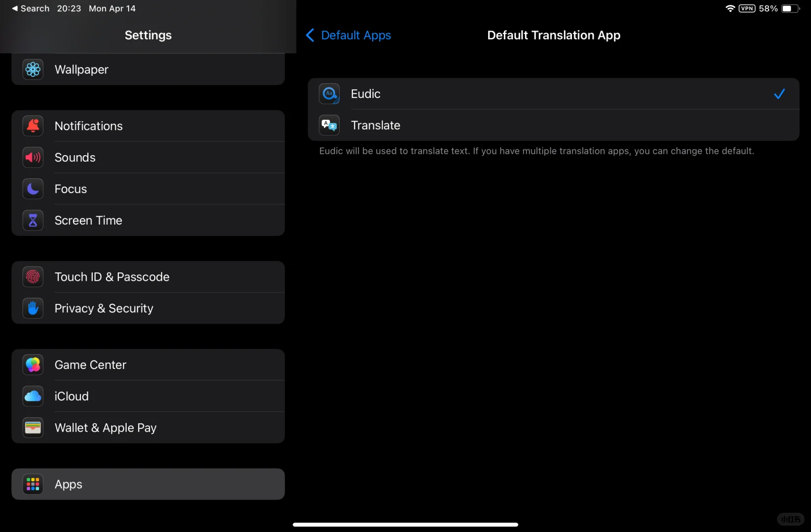Screen dimensions: 811x532
Task: Select the Apps sidebar label
Action: coord(69,485)
